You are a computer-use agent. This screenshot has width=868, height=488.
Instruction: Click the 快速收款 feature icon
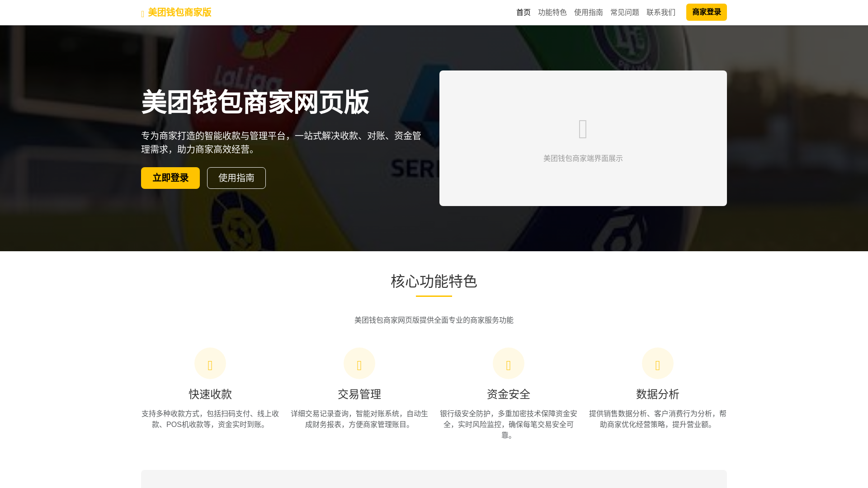pos(210,363)
